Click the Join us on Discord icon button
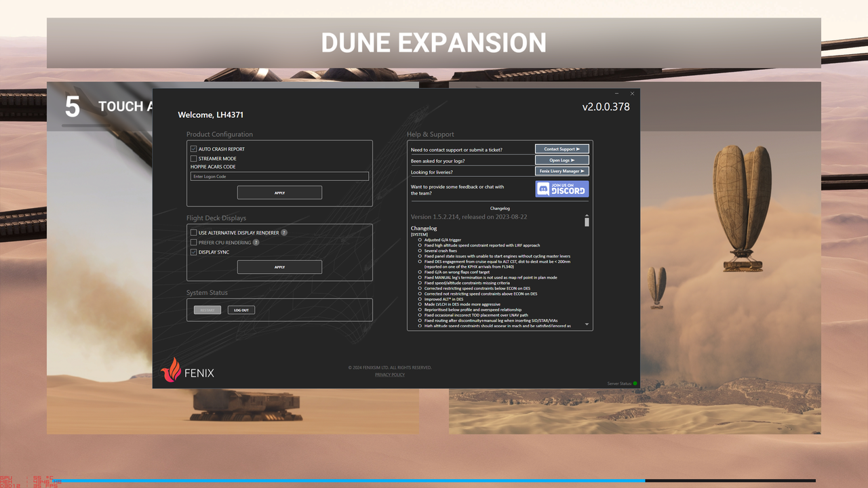 click(x=562, y=188)
